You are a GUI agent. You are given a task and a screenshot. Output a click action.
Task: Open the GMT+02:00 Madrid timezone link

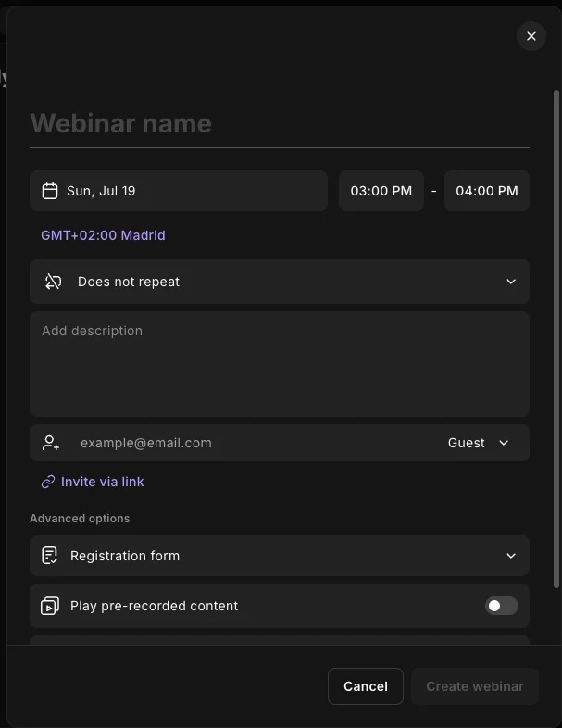coord(103,235)
